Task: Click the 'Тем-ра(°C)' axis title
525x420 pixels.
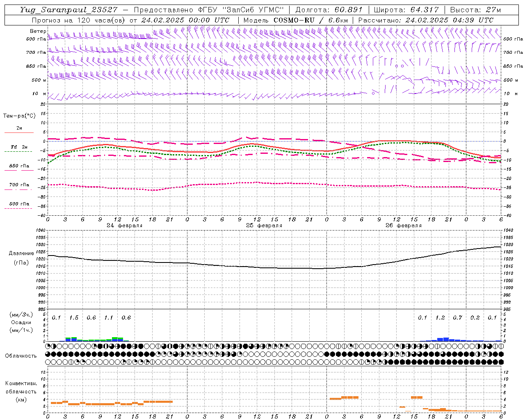Action: (x=19, y=116)
